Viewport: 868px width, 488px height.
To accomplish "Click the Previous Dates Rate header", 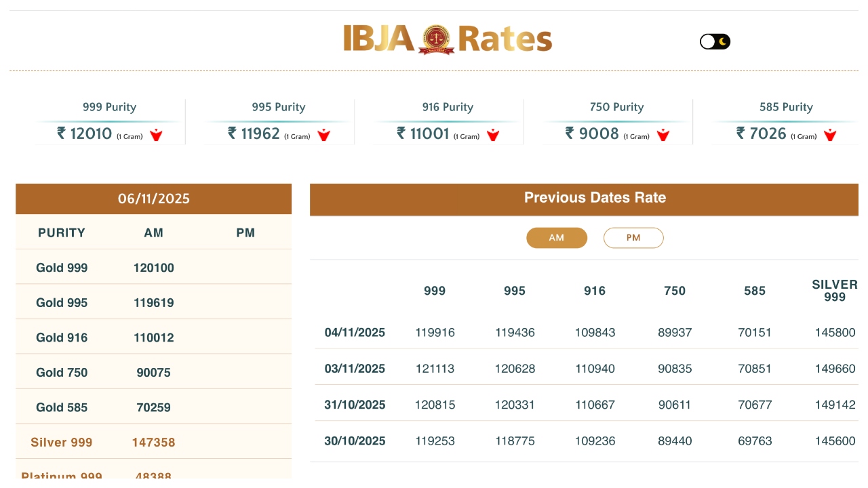I will [x=595, y=198].
